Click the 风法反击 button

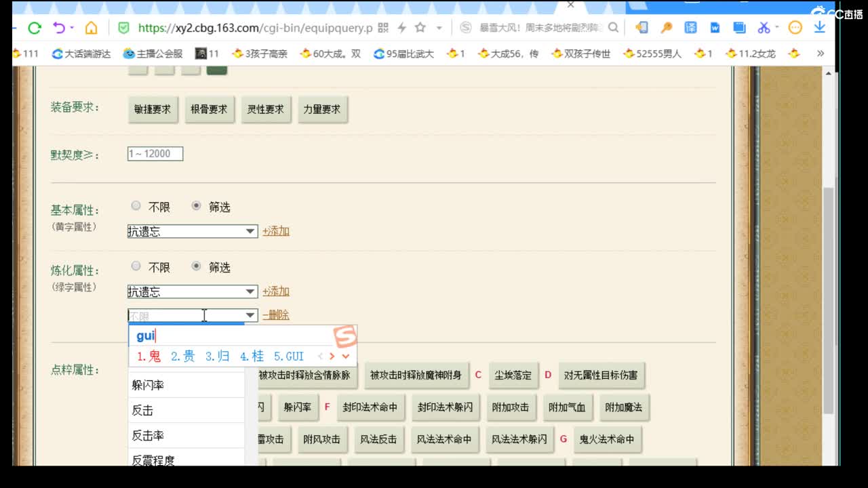pos(378,439)
